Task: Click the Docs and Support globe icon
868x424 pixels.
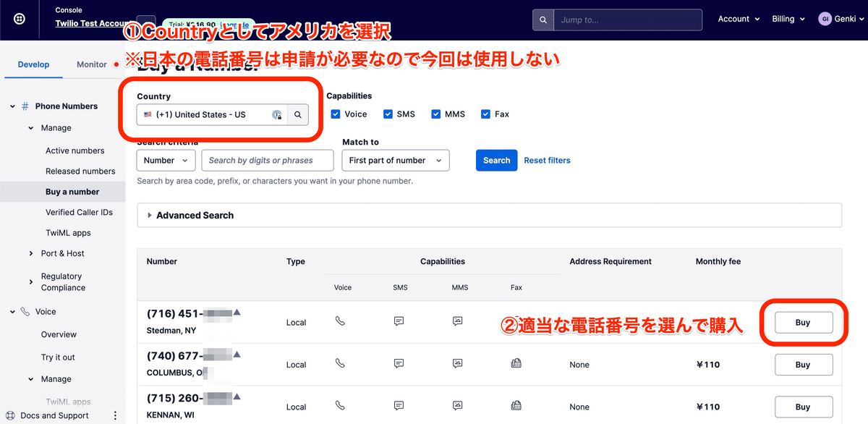Action: coord(12,415)
